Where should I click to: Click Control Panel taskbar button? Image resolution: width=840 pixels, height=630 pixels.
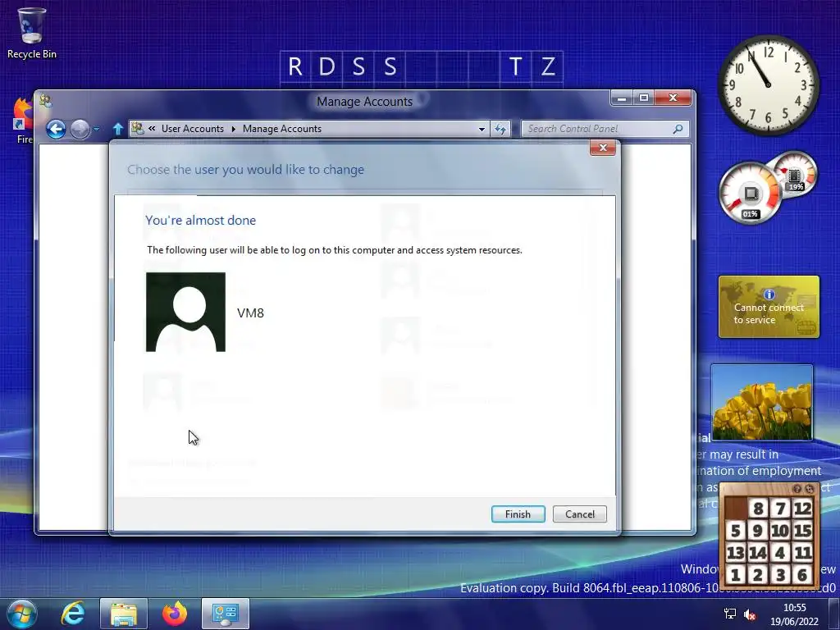pos(226,614)
